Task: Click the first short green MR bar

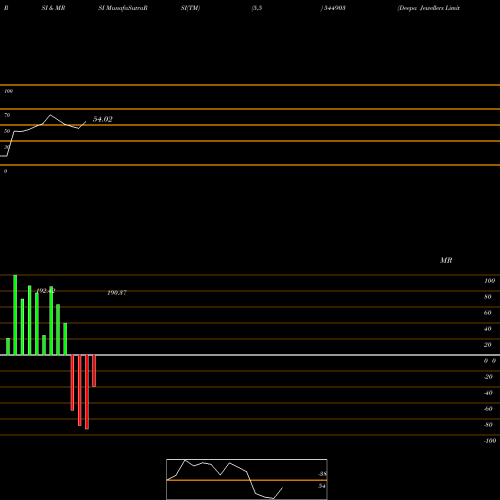Action: (x=8, y=347)
